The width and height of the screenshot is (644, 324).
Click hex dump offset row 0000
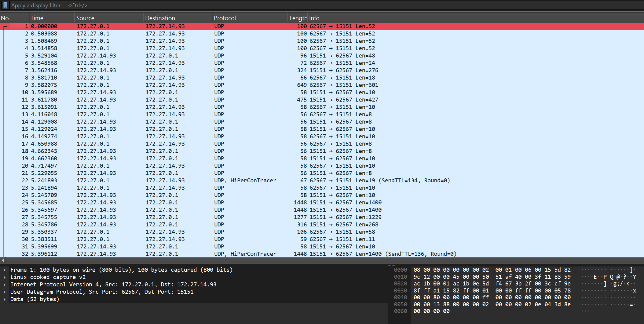click(400, 270)
